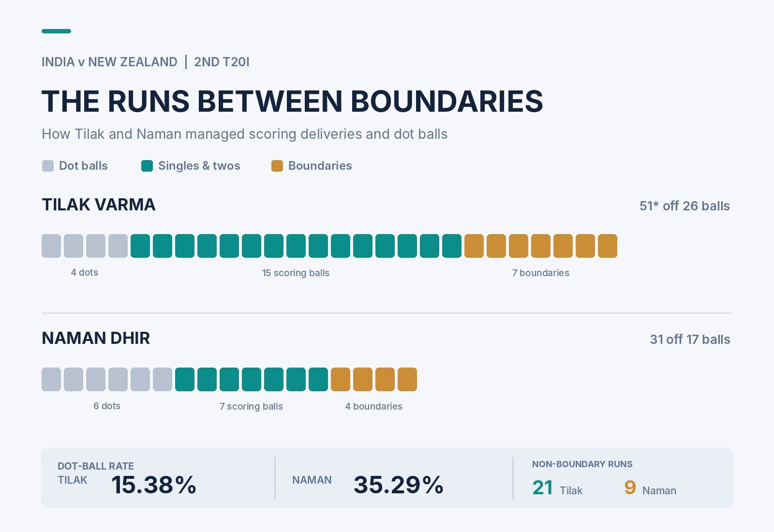The height and width of the screenshot is (532, 774).
Task: Click the '51* off 26 balls' score
Action: tap(685, 206)
